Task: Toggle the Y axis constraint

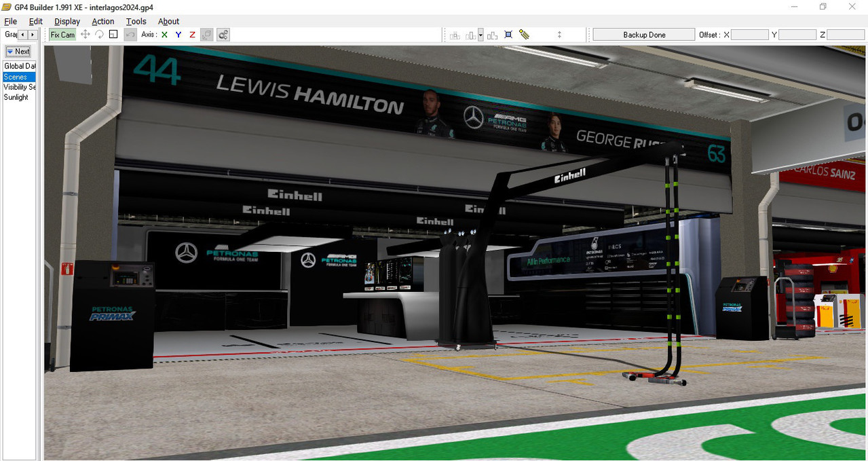Action: point(178,35)
